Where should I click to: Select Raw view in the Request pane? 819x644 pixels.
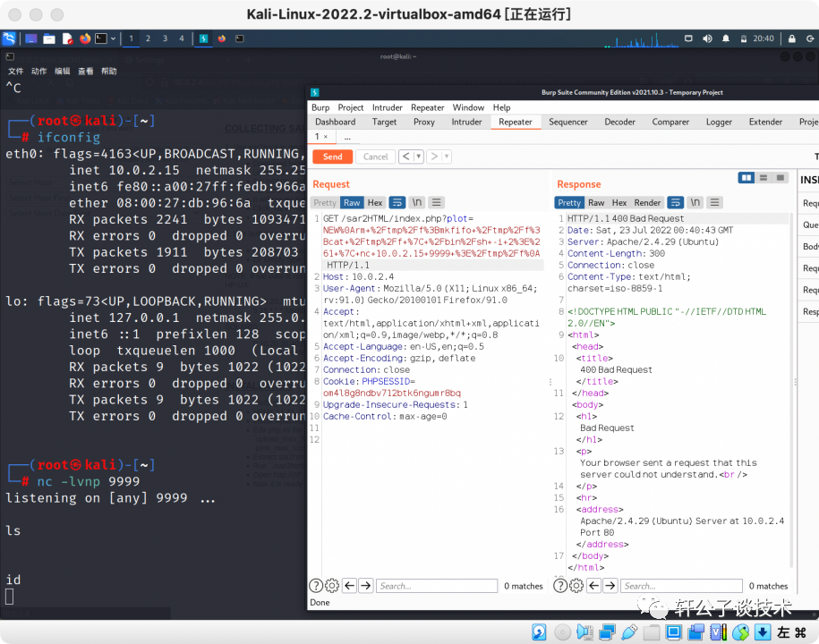coord(352,202)
